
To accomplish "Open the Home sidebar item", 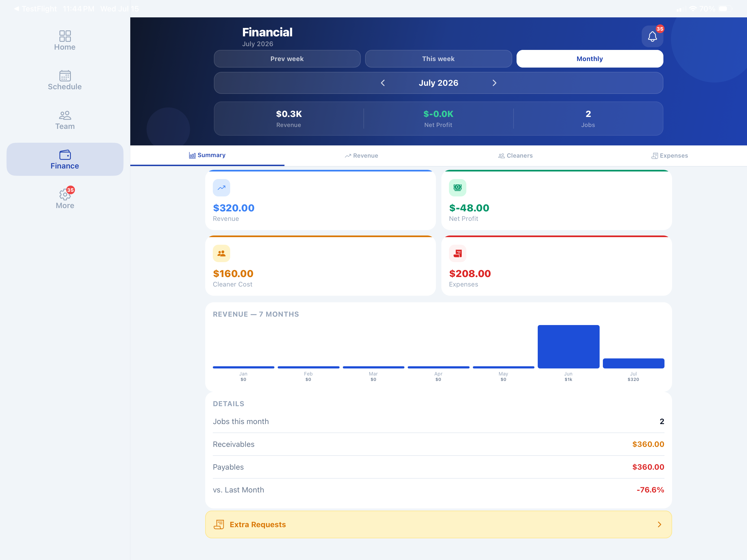I will click(65, 40).
